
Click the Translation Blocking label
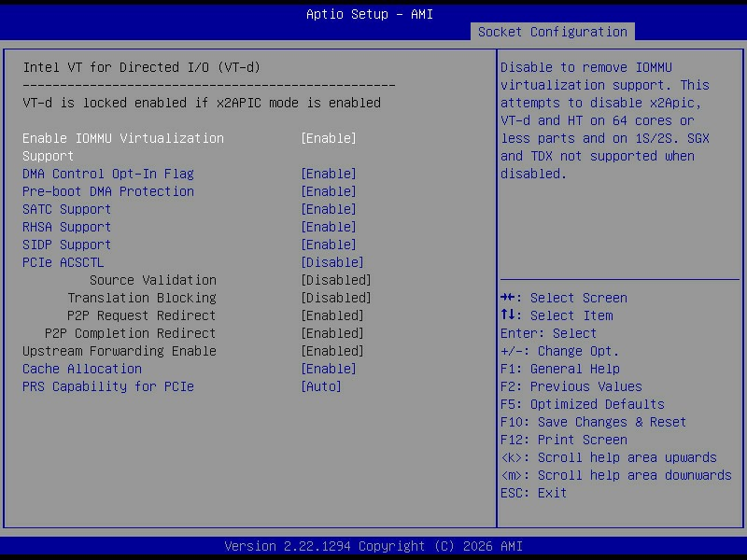point(142,298)
